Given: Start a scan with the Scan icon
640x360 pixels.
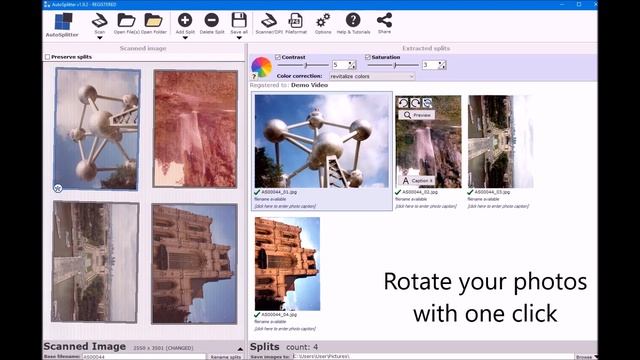Looking at the screenshot, I should 99,20.
